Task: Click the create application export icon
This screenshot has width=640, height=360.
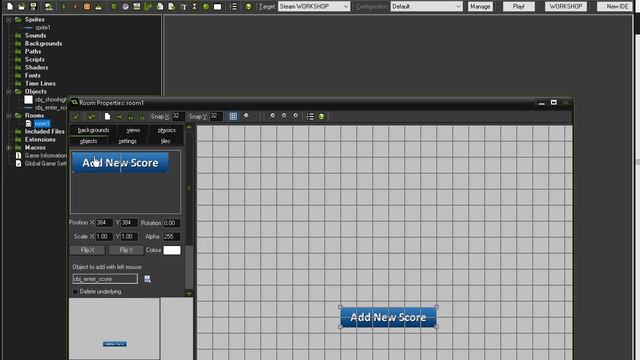Action: tap(49, 7)
